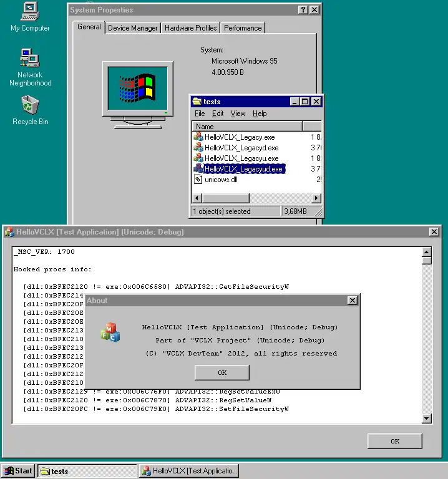Click the '3,68MB' status bar size
The width and height of the screenshot is (448, 479).
pos(295,211)
